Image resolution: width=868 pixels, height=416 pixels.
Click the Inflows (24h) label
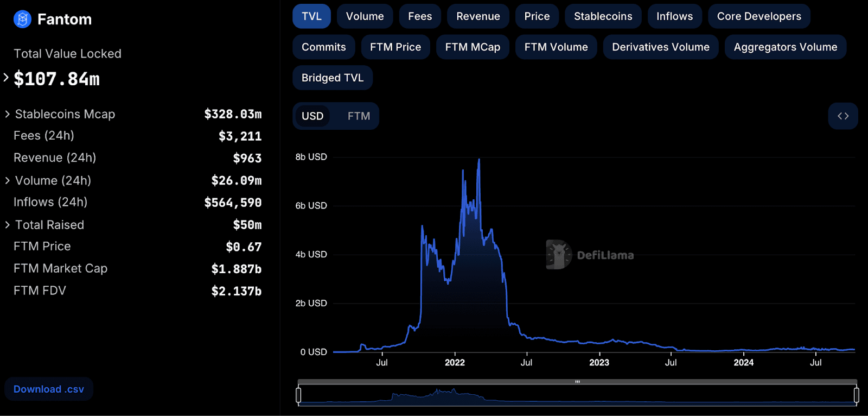coord(50,202)
